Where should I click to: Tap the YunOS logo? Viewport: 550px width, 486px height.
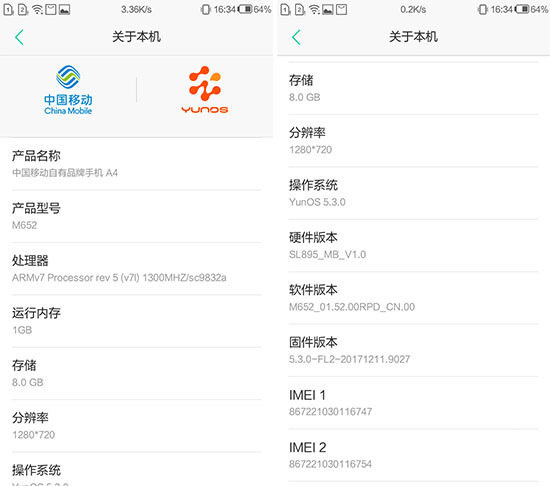pos(205,90)
